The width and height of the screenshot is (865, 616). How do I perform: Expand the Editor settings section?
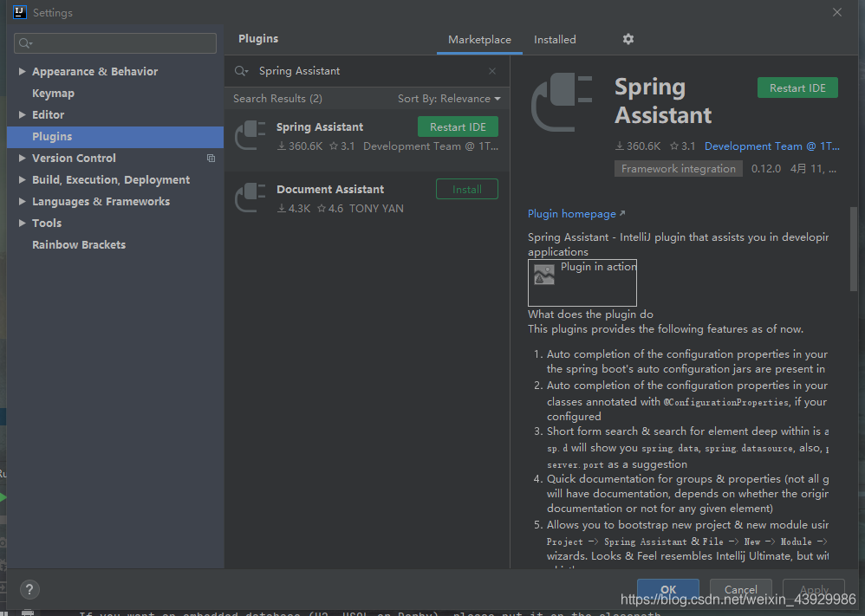[22, 114]
